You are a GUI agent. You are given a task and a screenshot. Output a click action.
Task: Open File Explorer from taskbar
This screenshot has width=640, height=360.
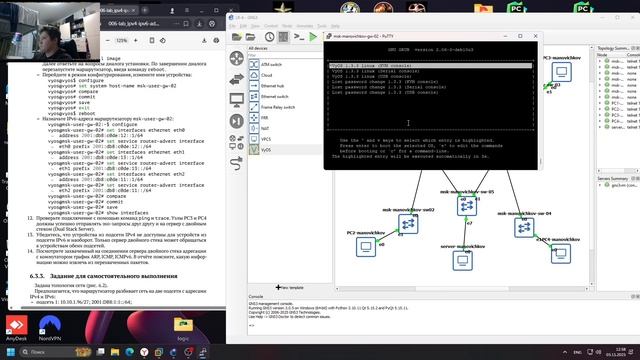tap(115, 352)
